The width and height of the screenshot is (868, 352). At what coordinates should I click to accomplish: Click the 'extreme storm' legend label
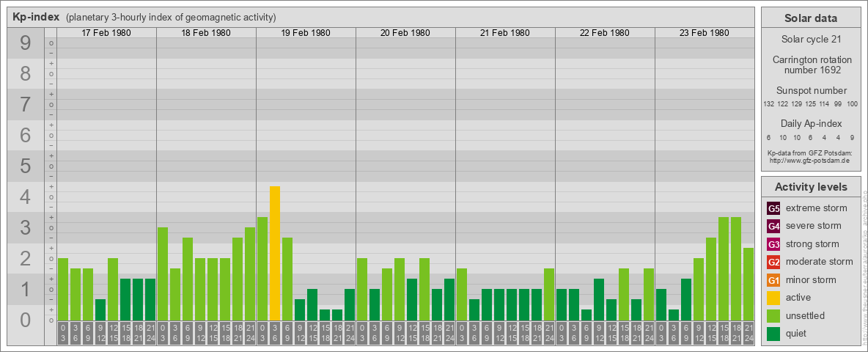click(x=817, y=208)
